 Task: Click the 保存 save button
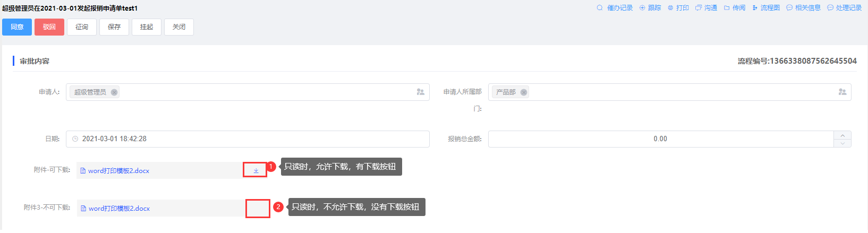(x=114, y=27)
